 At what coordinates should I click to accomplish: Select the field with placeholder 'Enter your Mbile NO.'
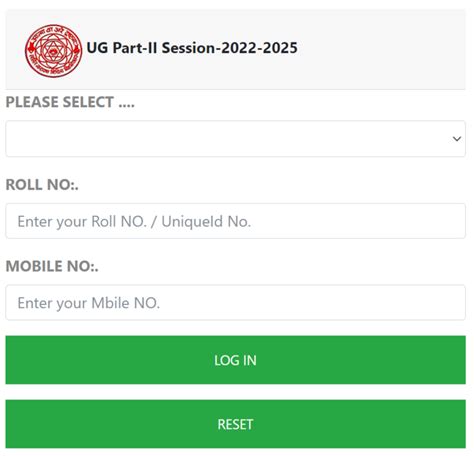point(236,303)
